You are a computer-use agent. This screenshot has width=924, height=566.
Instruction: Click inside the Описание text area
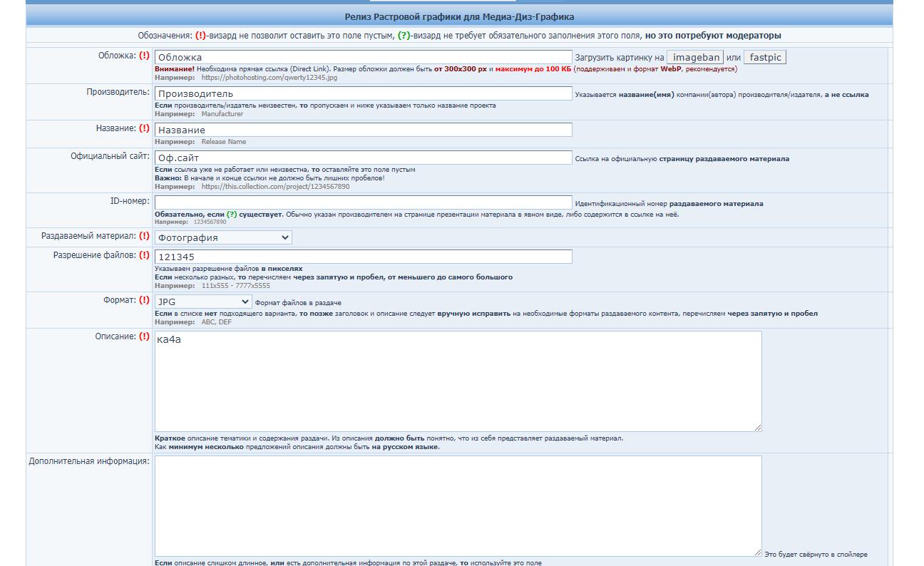coord(458,381)
